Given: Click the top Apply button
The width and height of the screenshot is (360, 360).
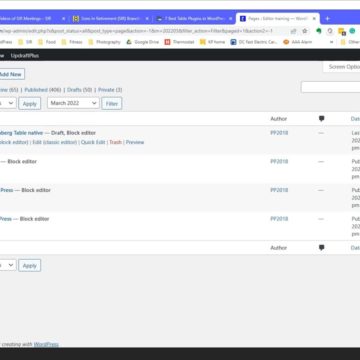Looking at the screenshot, I should click(x=30, y=103).
